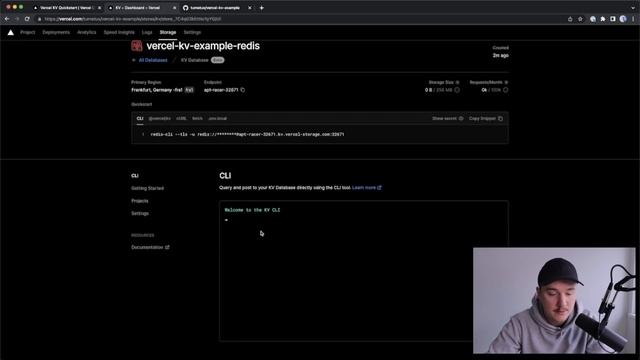Go back in browser history

[x=7, y=19]
